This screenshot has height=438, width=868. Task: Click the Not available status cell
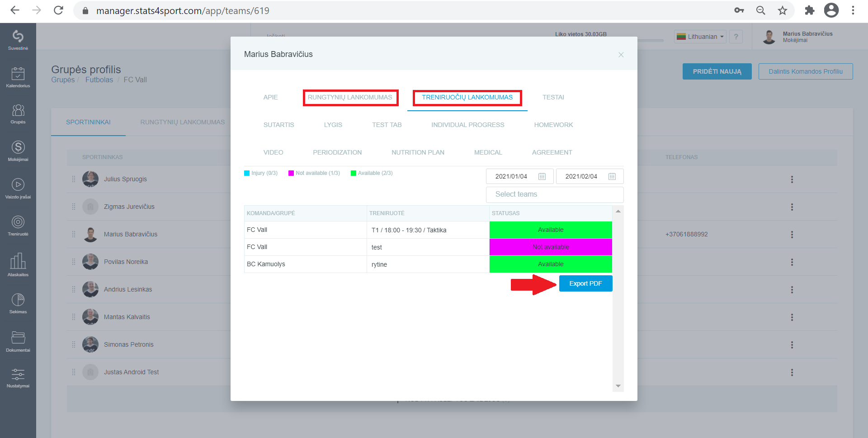click(x=551, y=247)
